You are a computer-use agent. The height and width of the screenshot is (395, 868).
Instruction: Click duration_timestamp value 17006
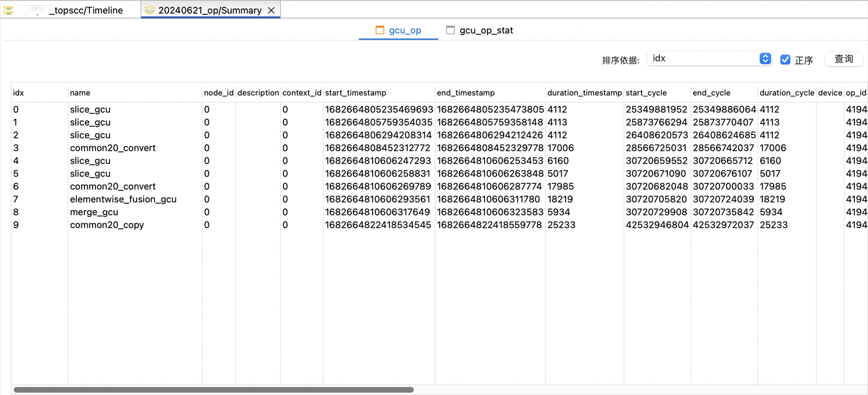tap(561, 148)
